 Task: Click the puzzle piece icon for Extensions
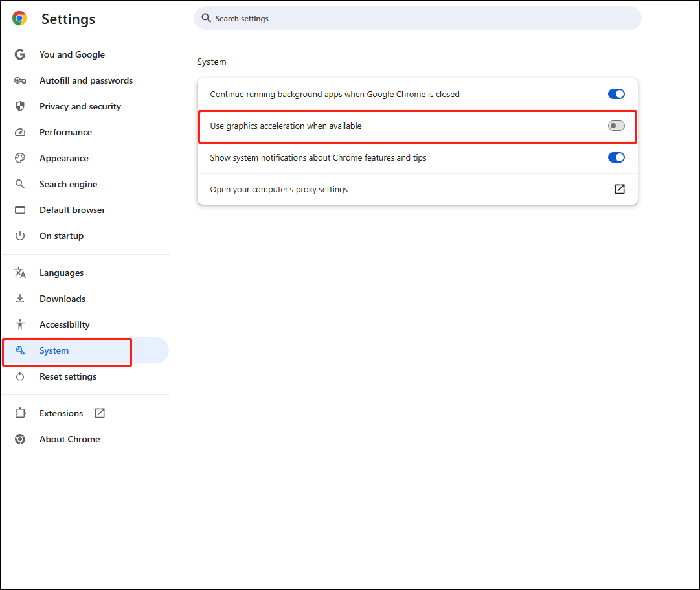[20, 413]
